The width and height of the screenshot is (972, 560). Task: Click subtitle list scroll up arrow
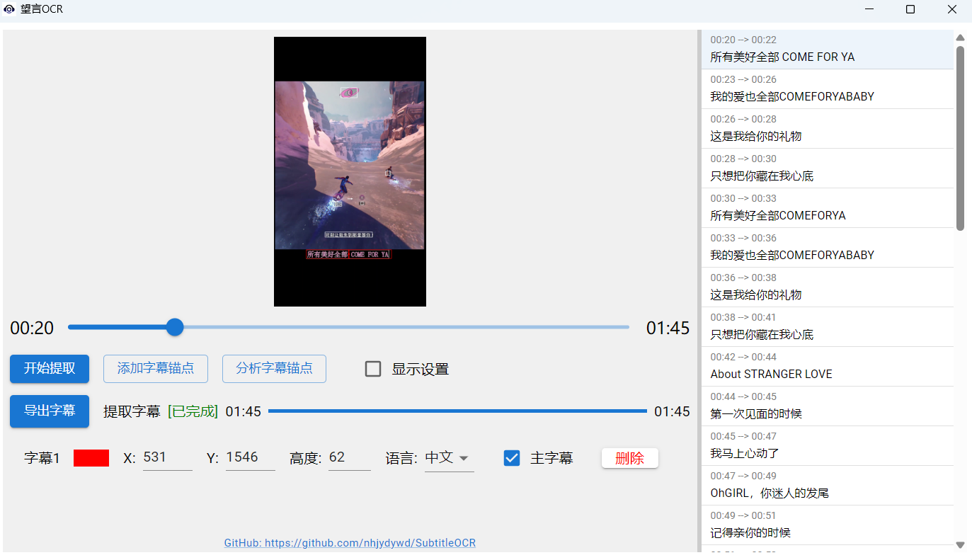click(960, 38)
